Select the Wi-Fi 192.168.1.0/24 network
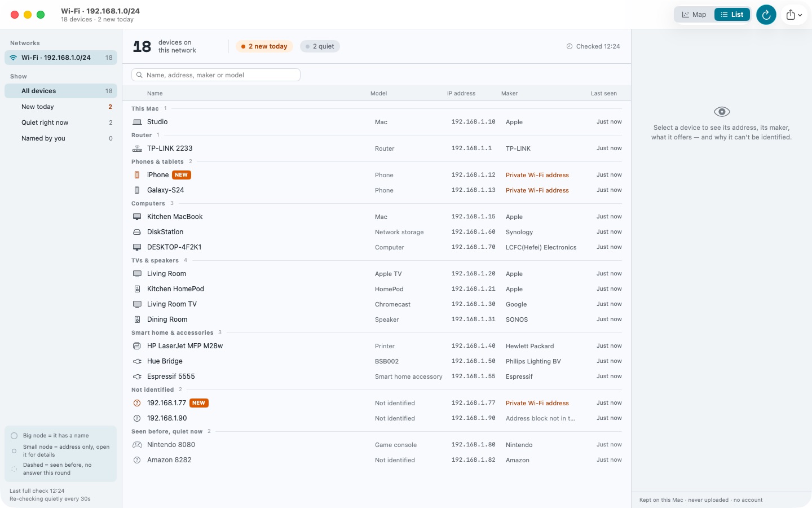Viewport: 812px width, 508px height. tap(61, 58)
